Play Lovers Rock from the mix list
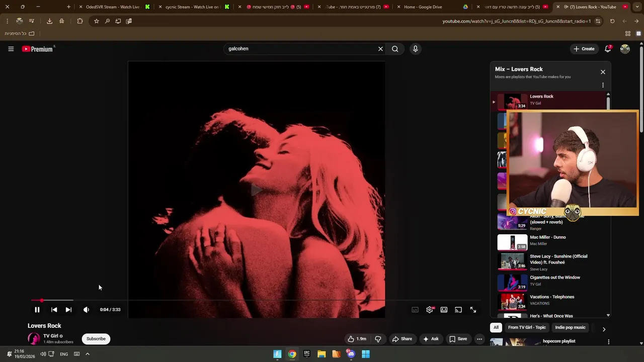644x362 pixels. click(x=548, y=101)
